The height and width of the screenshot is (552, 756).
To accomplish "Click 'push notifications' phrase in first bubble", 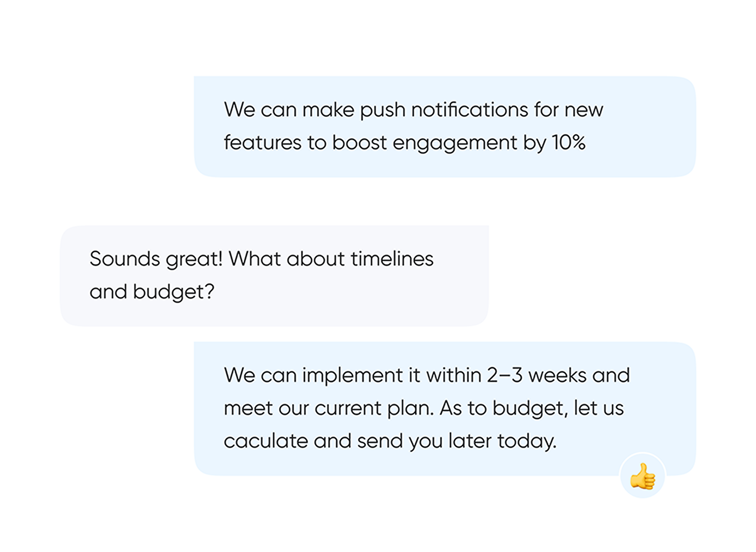I will coord(444,110).
